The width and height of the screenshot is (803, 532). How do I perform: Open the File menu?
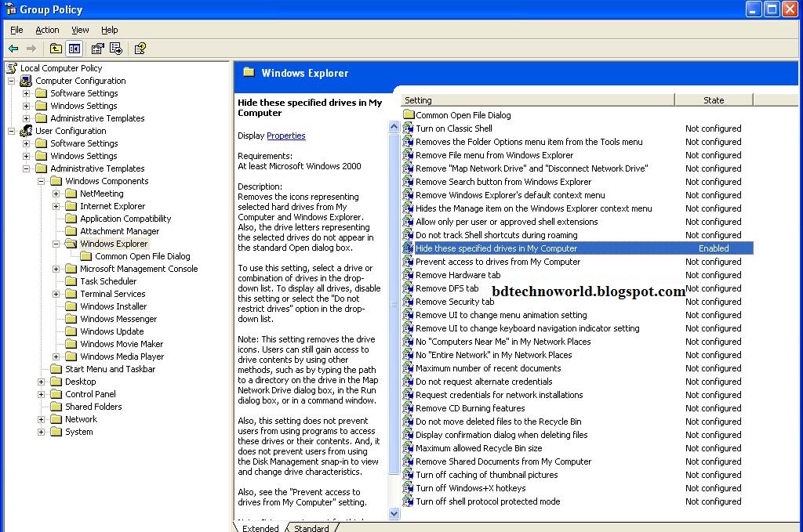17,30
